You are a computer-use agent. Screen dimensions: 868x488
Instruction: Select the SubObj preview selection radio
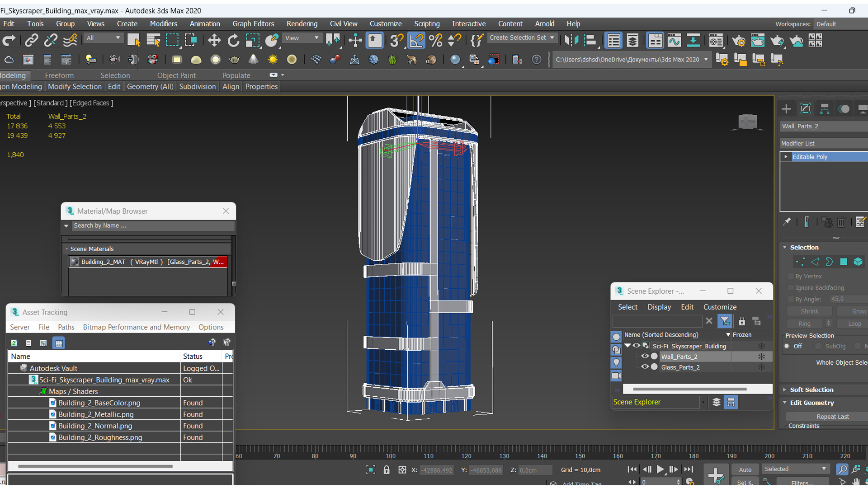pyautogui.click(x=818, y=346)
